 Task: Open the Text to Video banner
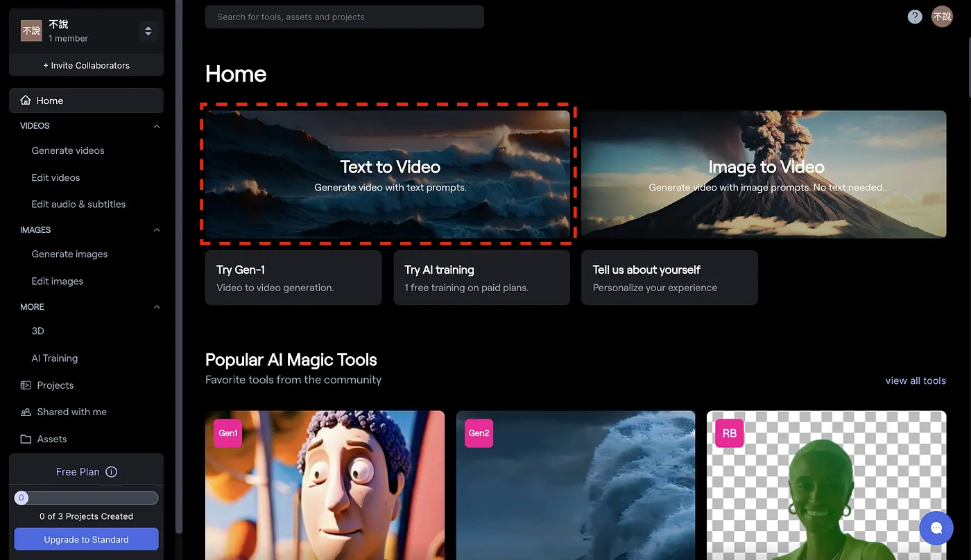[x=387, y=175]
